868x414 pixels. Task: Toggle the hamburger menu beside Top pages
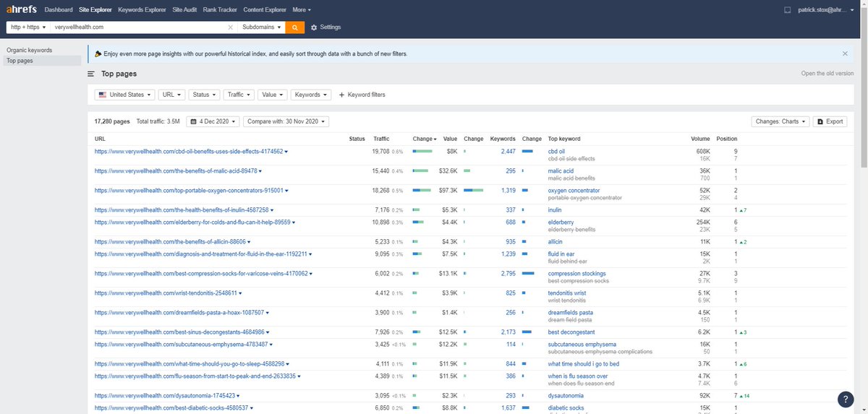tap(91, 74)
